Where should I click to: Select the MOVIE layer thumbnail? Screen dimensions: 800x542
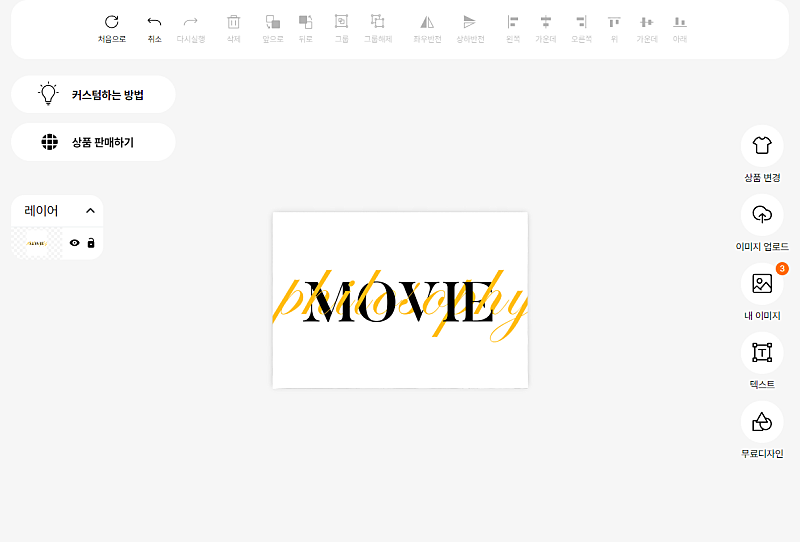pyautogui.click(x=37, y=243)
